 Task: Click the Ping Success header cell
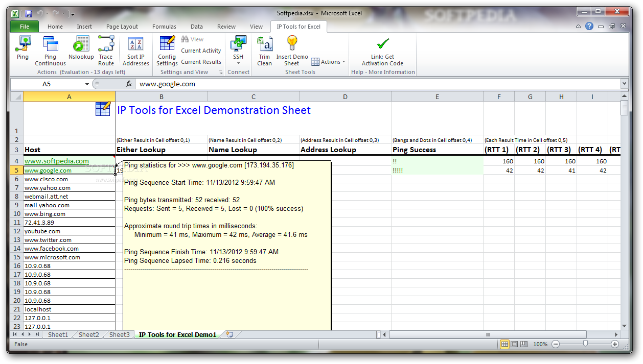[437, 150]
